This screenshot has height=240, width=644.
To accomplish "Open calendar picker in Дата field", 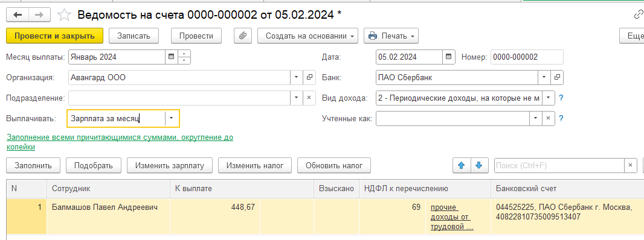I will [x=448, y=57].
